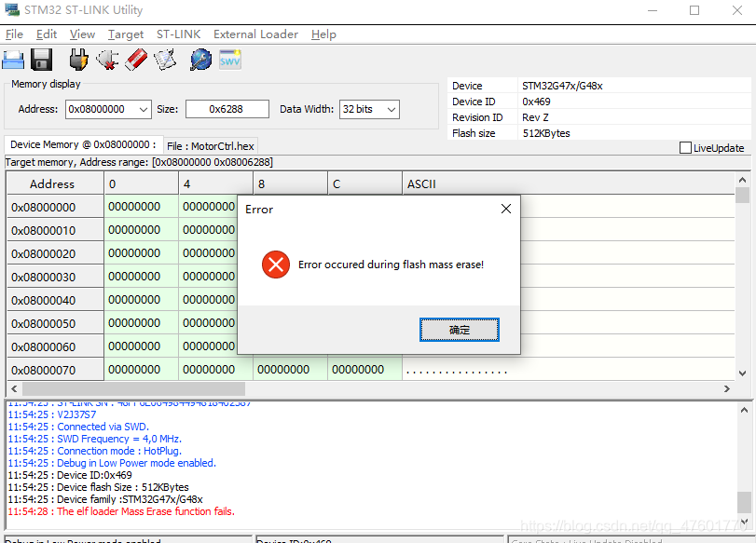
Task: Click the horizontal scrollbar left arrow
Action: click(14, 388)
